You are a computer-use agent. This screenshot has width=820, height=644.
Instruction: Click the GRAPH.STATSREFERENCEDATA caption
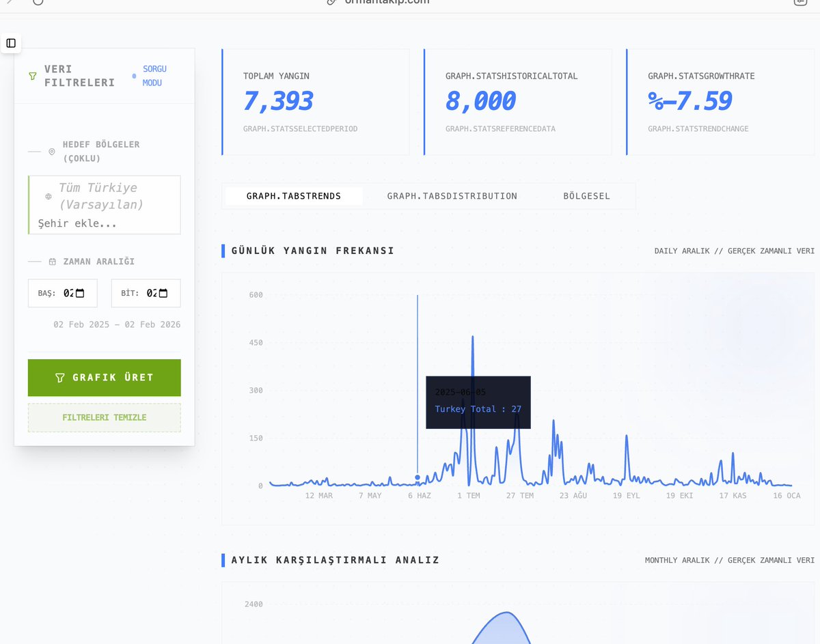[x=500, y=128]
